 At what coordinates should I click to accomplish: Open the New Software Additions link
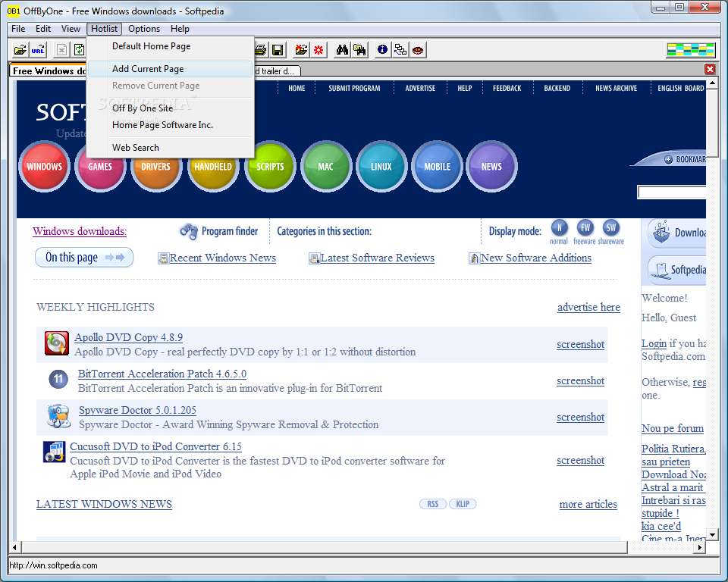536,258
